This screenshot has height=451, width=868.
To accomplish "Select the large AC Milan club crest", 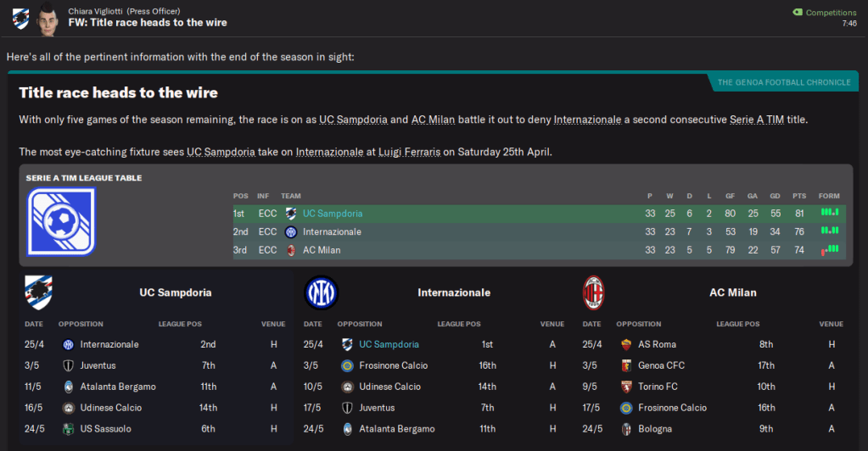I will (x=593, y=292).
